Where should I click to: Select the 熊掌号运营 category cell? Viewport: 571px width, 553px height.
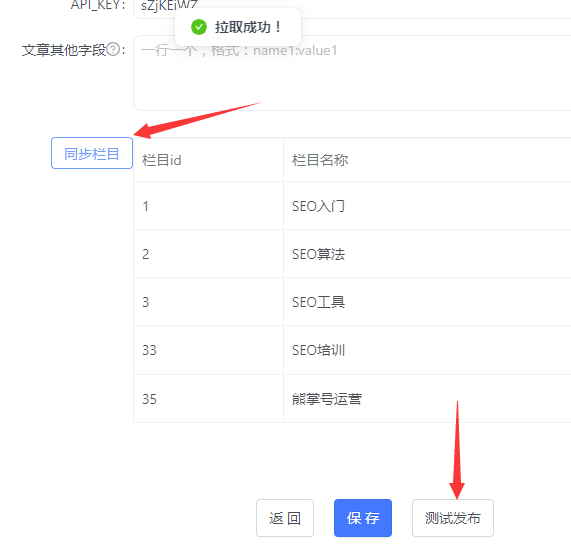pyautogui.click(x=427, y=399)
